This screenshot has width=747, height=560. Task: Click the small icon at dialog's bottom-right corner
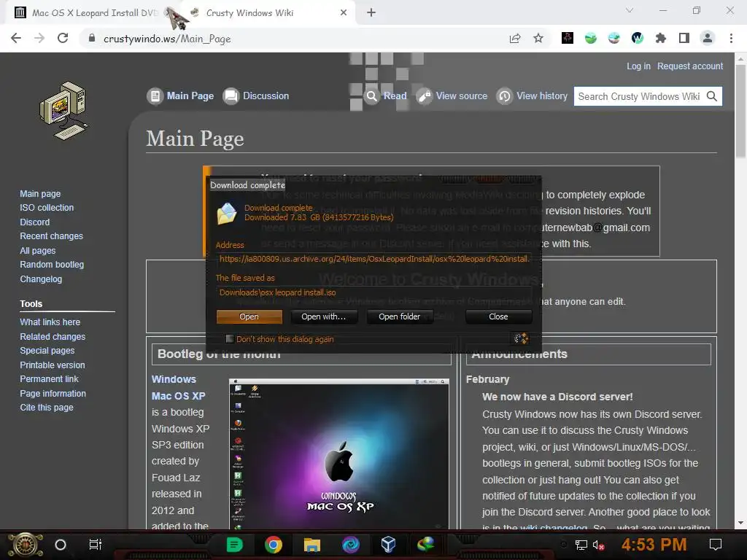(x=520, y=338)
